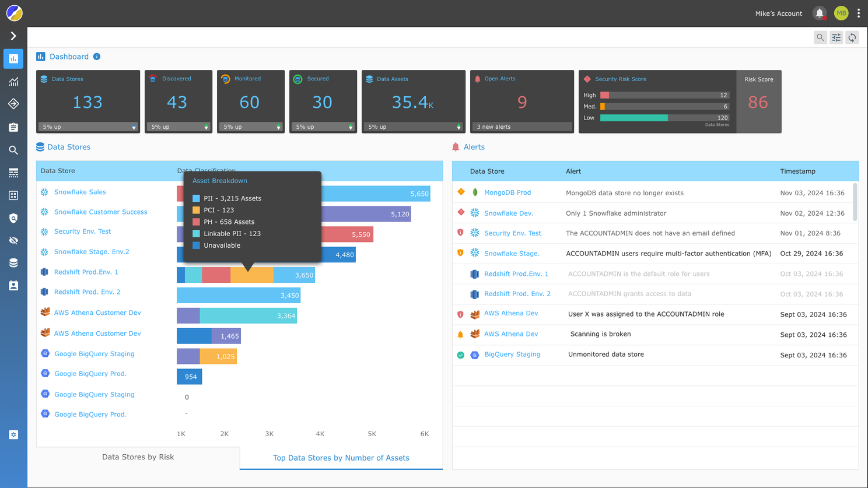868x488 pixels.
Task: Click the refresh icon in top toolbar
Action: click(852, 38)
